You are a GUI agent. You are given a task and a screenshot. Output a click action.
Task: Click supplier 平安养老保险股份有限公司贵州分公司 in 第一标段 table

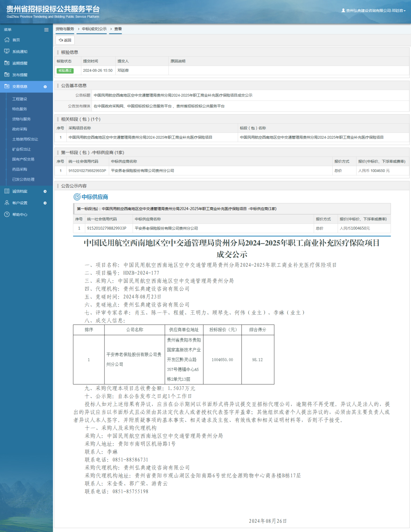[142, 170]
